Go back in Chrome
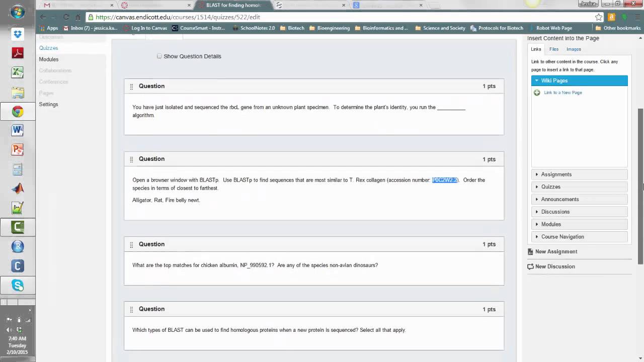 (43, 17)
